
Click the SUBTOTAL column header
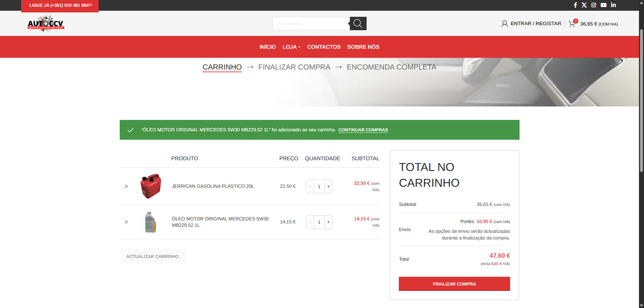point(366,159)
